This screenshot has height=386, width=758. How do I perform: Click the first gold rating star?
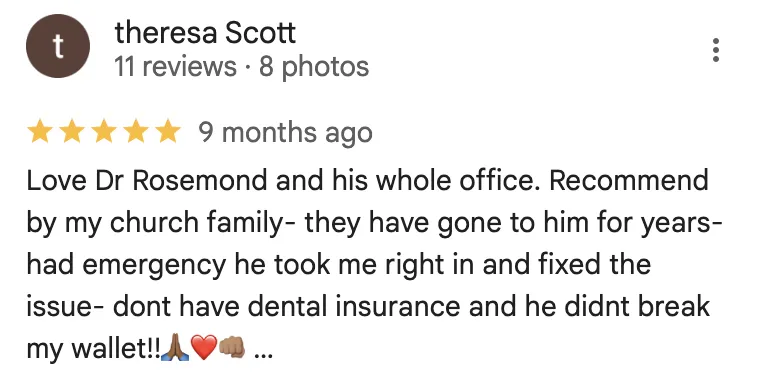click(x=40, y=132)
